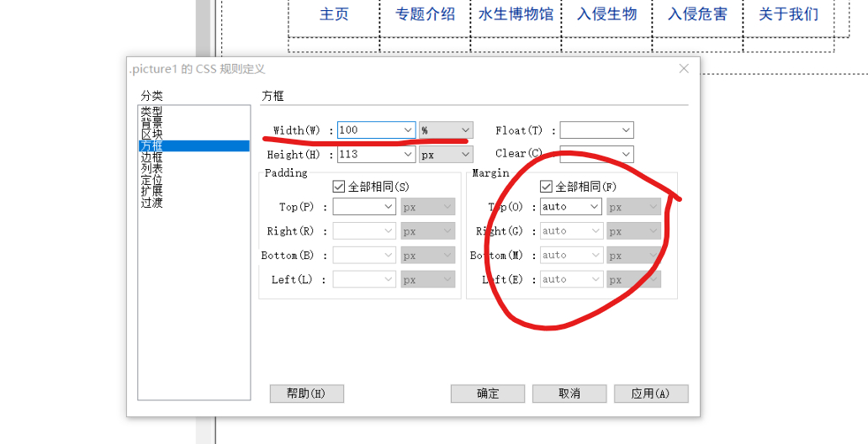This screenshot has width=868, height=444.
Task: Click the Width value field
Action: pyautogui.click(x=377, y=130)
